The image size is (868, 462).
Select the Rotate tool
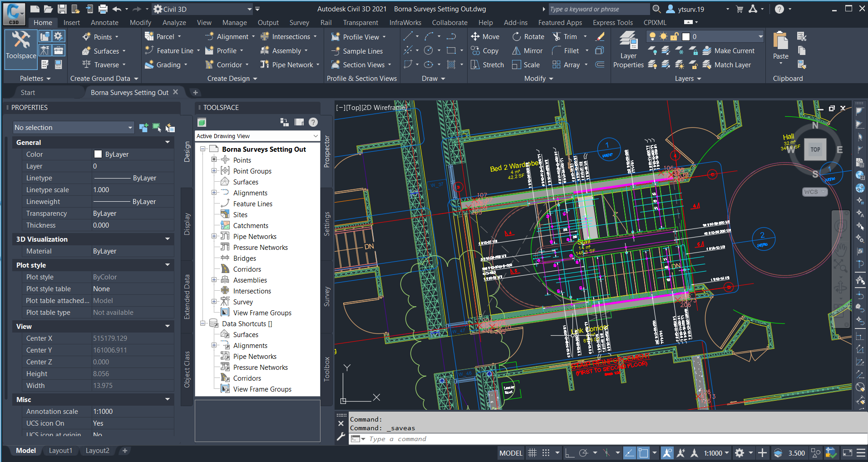click(528, 37)
